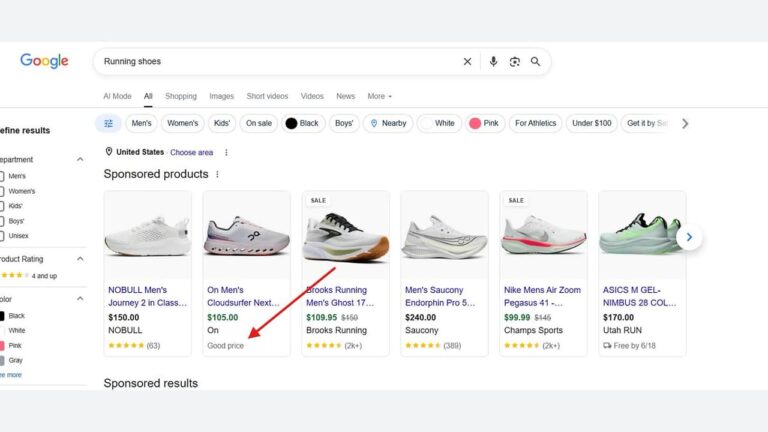Collapse the Color section
This screenshot has width=768, height=432.
(x=80, y=299)
